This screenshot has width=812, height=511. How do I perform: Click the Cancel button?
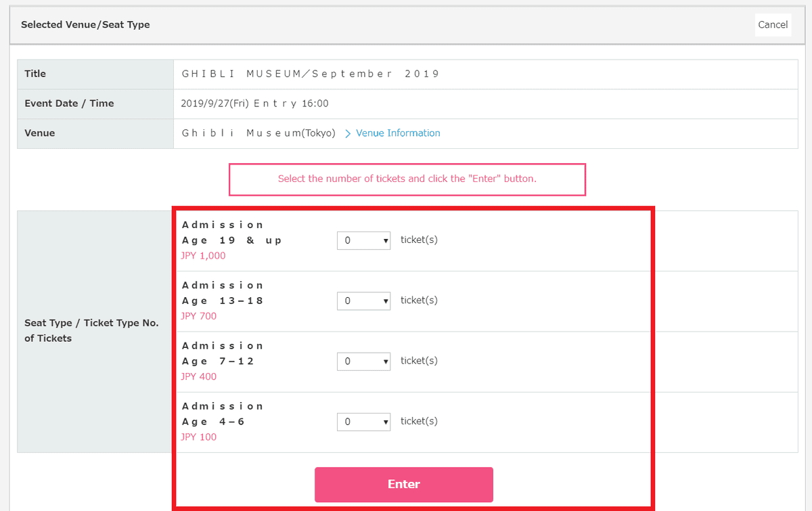(772, 24)
